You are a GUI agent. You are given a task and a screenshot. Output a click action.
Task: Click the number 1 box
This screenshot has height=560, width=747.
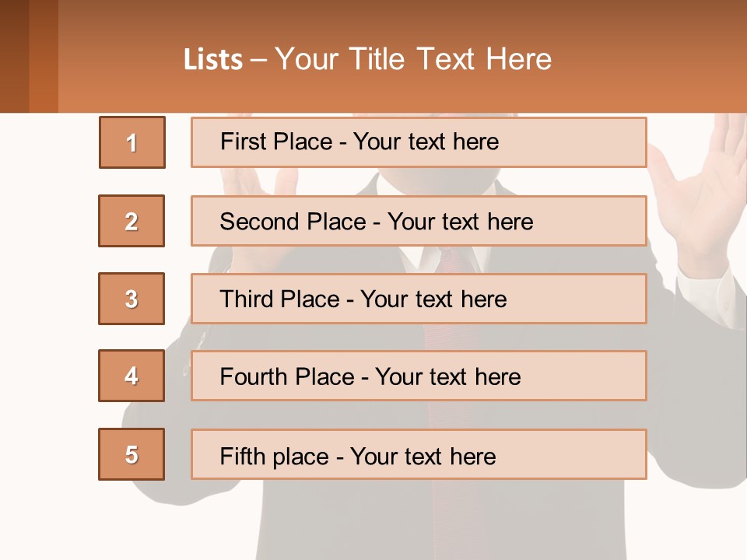point(132,142)
